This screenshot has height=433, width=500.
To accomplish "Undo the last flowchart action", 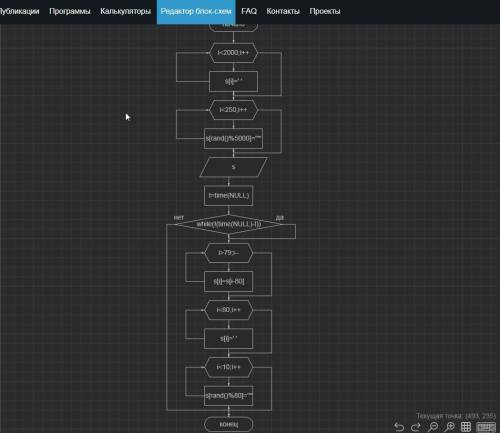I will pos(399,427).
